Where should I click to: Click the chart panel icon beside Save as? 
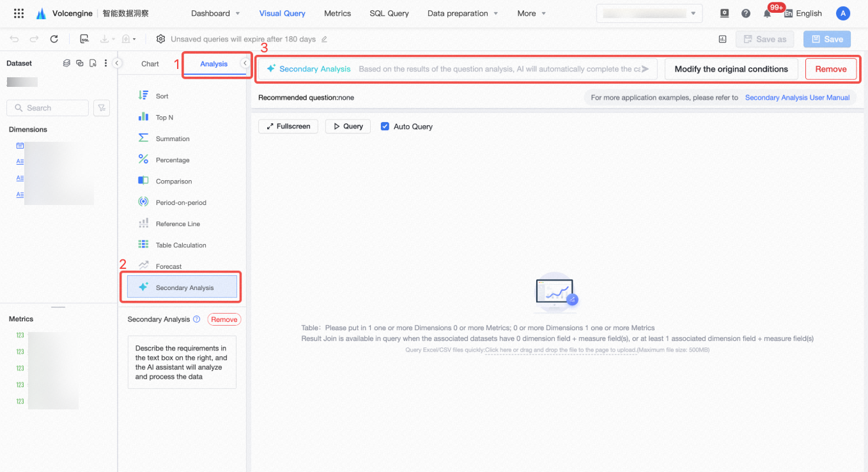coord(722,39)
